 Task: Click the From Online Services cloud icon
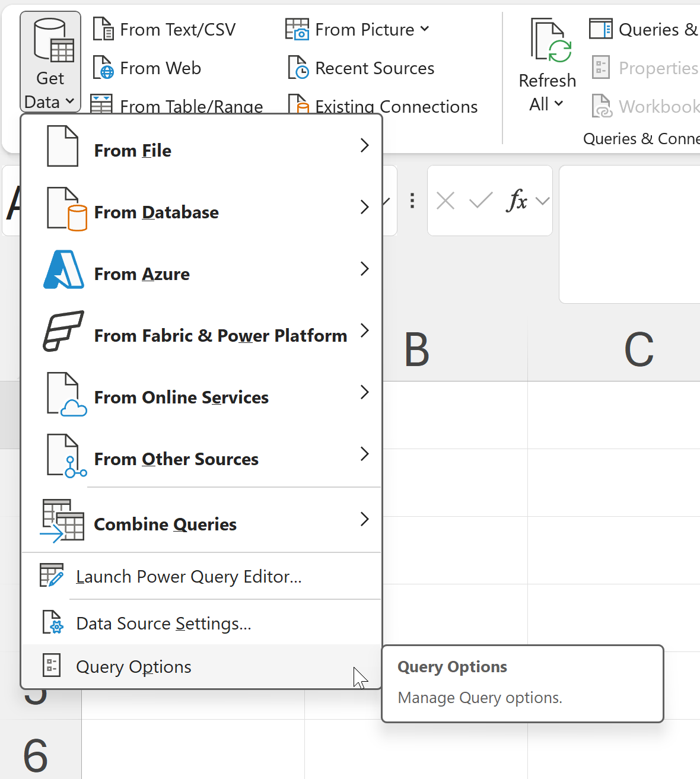tap(66, 395)
